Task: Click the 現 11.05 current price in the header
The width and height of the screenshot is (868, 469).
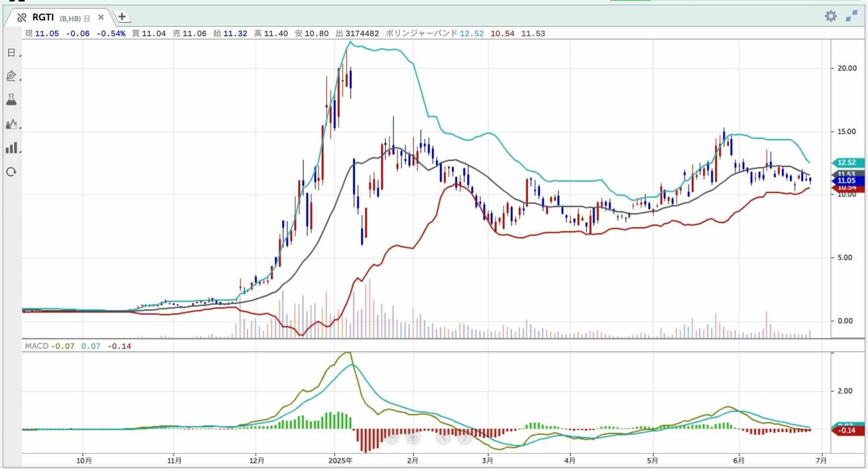Action: click(42, 33)
